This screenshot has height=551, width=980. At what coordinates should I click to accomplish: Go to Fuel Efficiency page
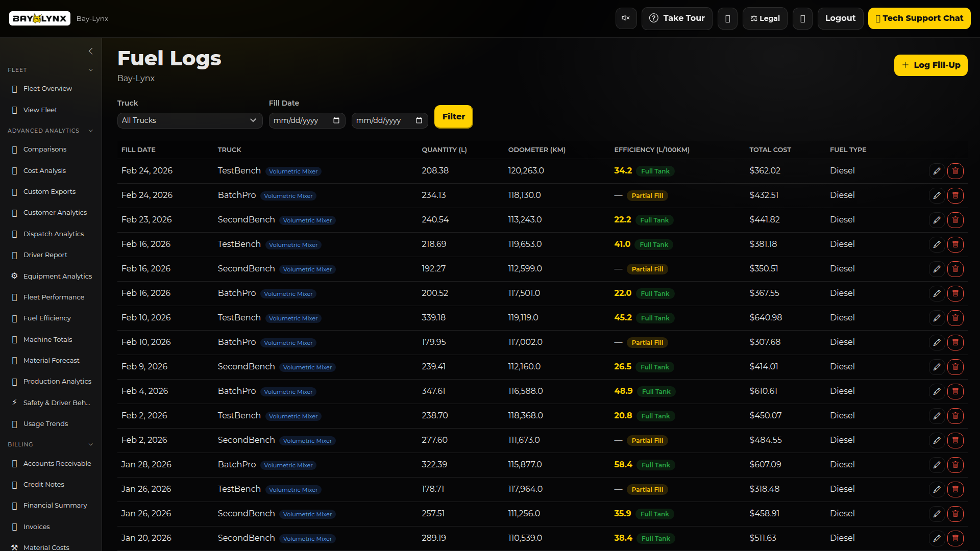tap(47, 318)
